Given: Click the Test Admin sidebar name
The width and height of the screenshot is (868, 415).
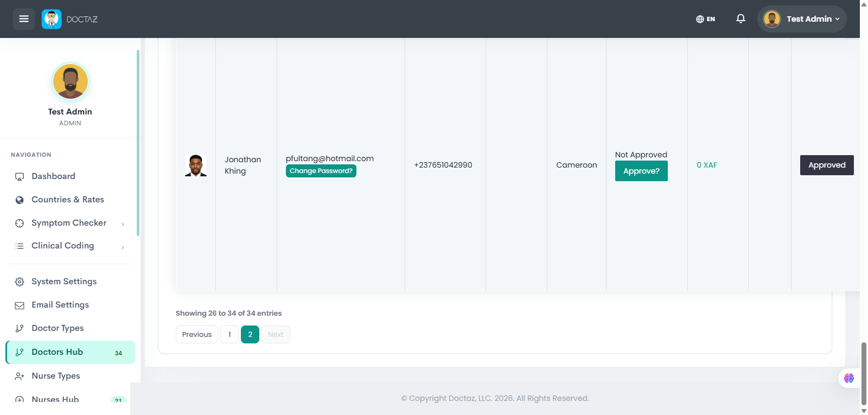Looking at the screenshot, I should pos(70,112).
